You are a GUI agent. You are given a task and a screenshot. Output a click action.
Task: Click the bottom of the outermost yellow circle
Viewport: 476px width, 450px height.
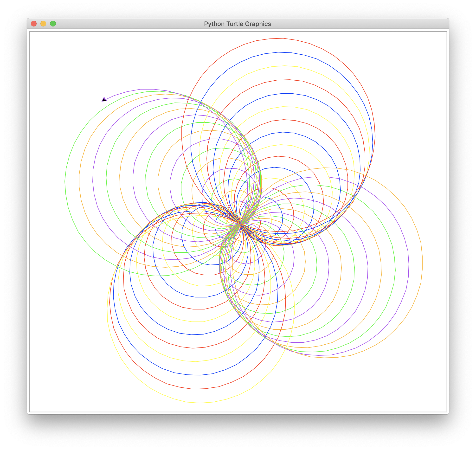tap(200, 403)
